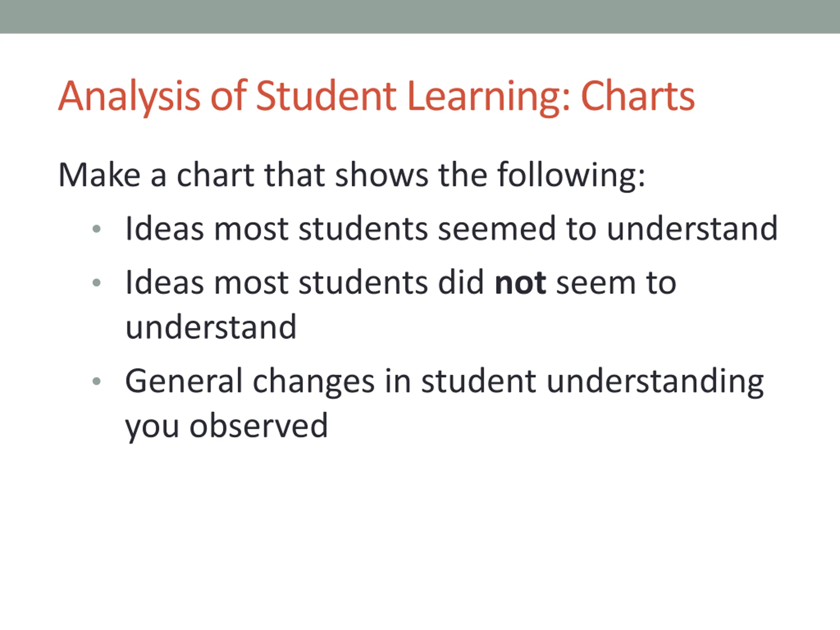Select the line "Make a chart that shows the following:"
The image size is (840, 630).
pyautogui.click(x=352, y=176)
